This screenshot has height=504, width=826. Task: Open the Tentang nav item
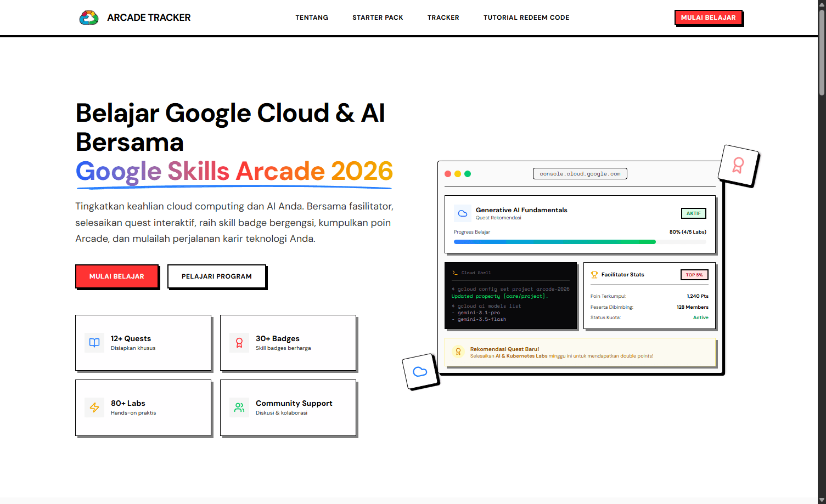tap(312, 18)
